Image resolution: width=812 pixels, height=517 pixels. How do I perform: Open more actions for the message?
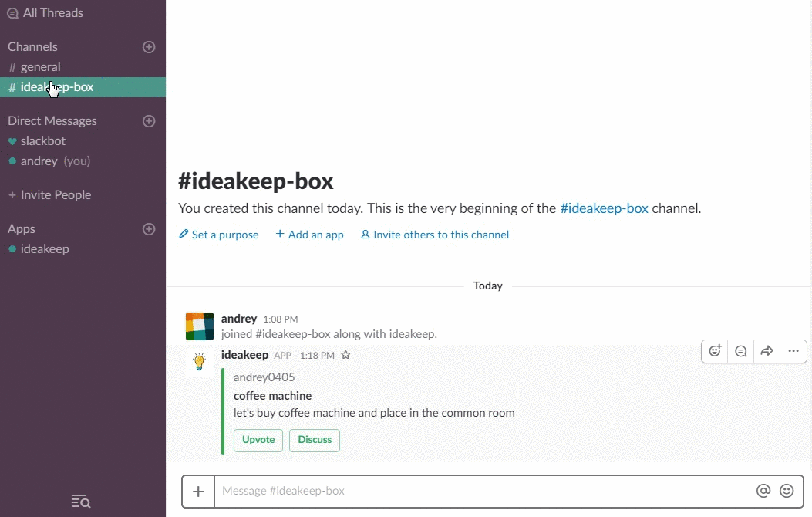point(793,351)
